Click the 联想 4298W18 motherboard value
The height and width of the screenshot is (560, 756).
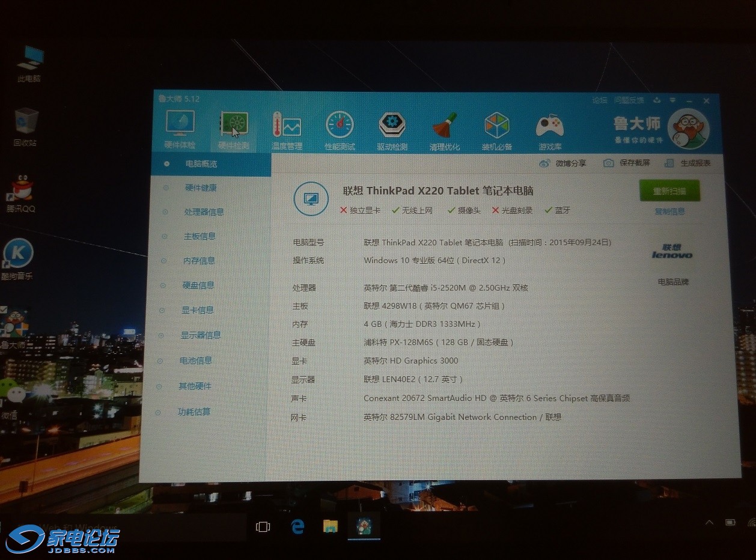(434, 306)
